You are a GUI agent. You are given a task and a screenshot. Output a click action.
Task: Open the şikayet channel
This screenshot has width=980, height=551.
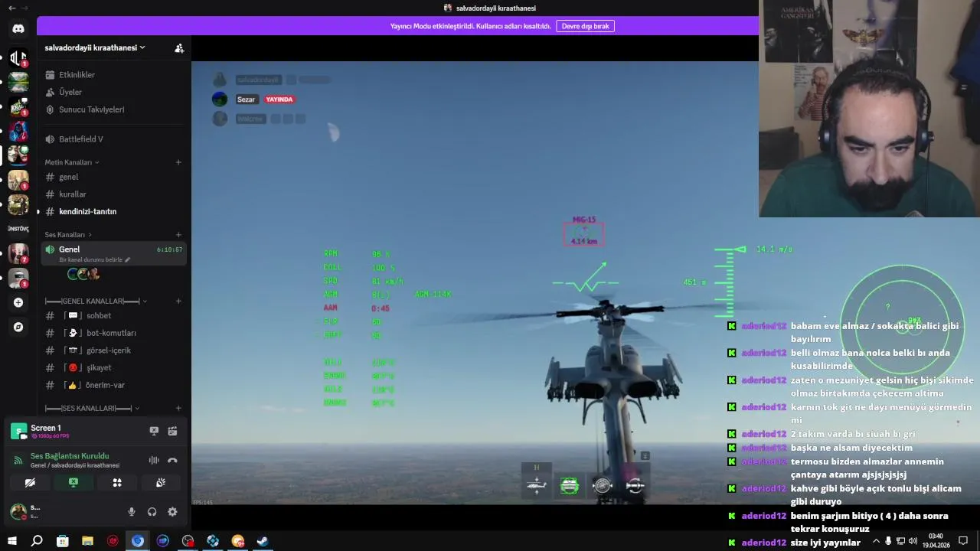point(113,367)
